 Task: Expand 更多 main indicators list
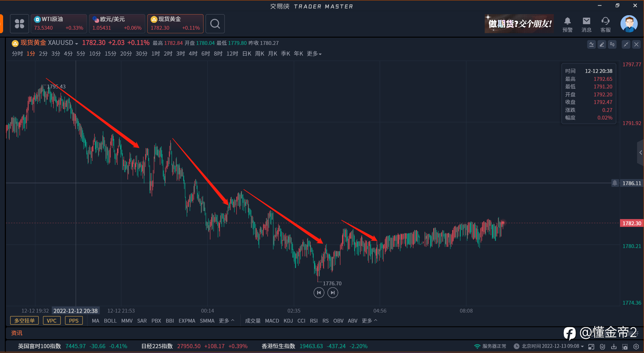227,321
